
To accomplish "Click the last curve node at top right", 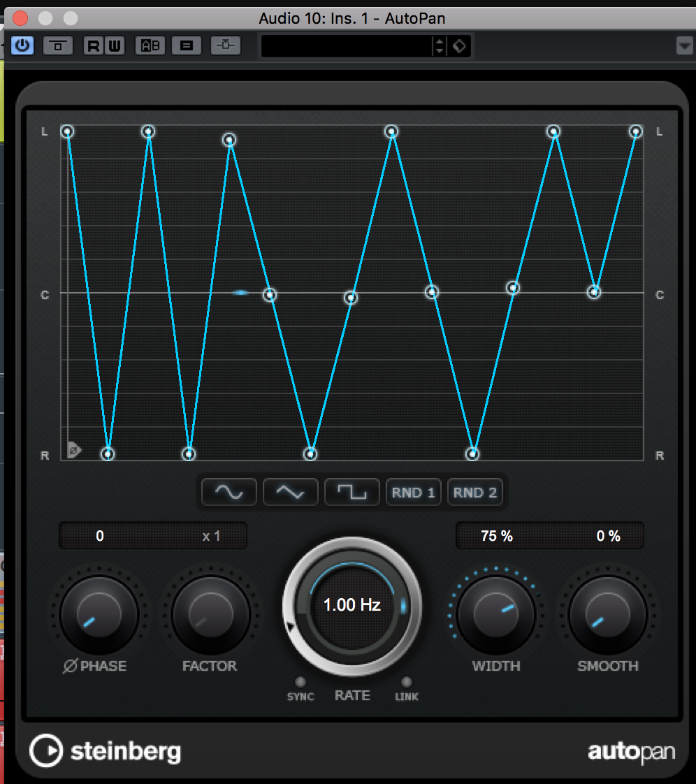I will click(635, 131).
